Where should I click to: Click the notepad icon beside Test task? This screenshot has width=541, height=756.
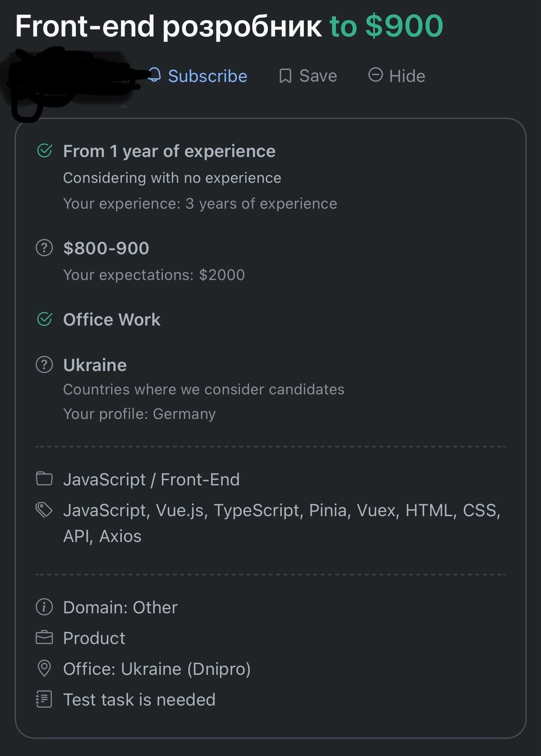pos(44,699)
